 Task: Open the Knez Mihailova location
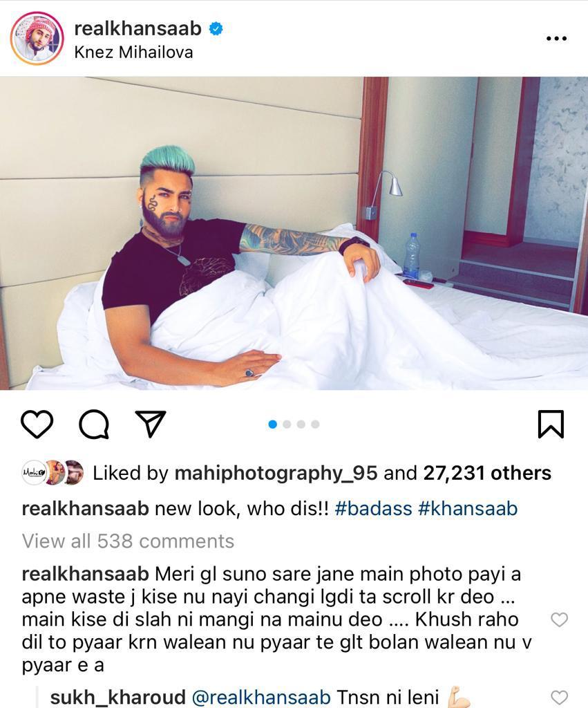pyautogui.click(x=133, y=53)
